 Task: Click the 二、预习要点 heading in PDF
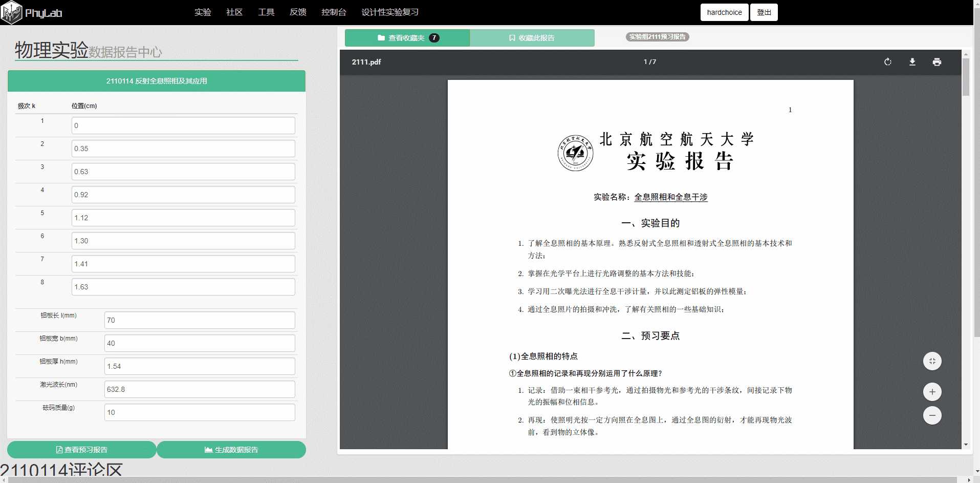pyautogui.click(x=650, y=336)
